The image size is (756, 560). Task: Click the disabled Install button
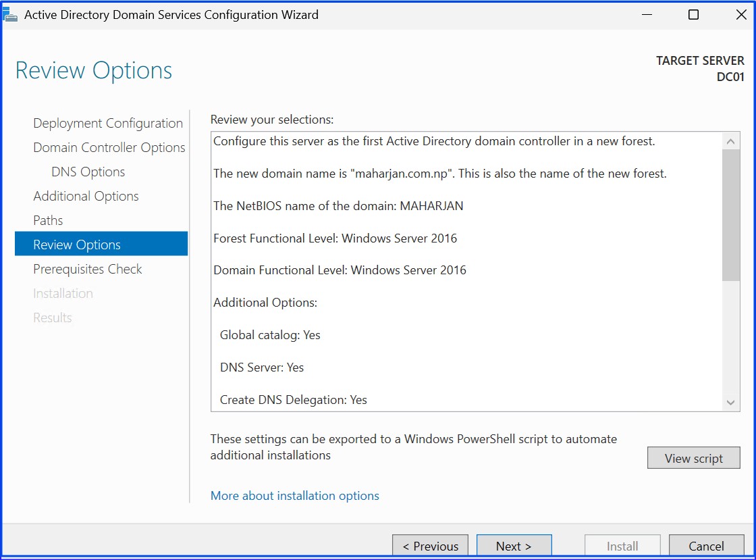coord(622,546)
